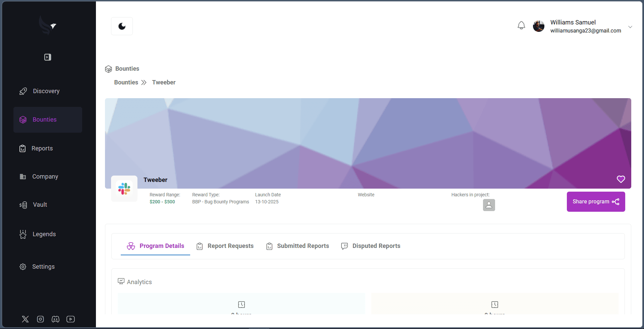Screen dimensions: 644x329
Task: Click the Williams Samuel name text
Action: 573,22
